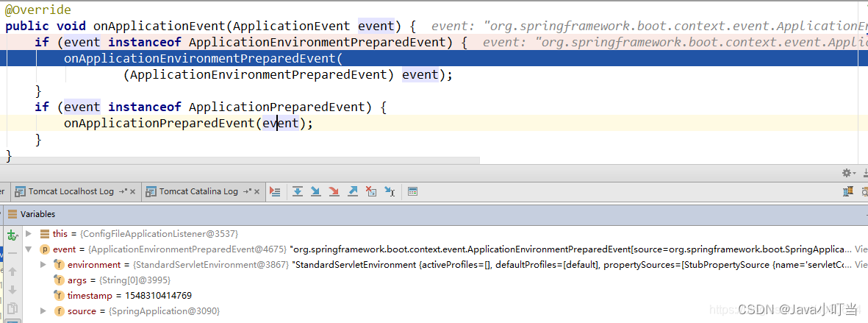Click onApplicationPreparedEvent(event) call

coord(189,123)
